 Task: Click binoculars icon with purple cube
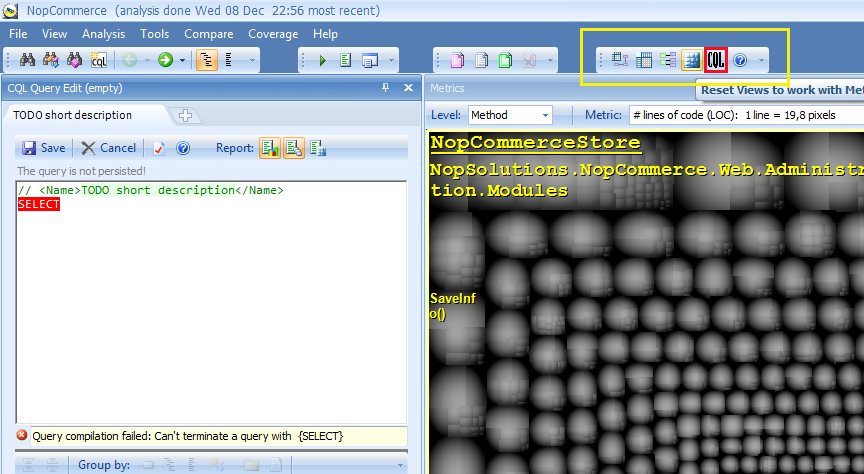tap(74, 60)
